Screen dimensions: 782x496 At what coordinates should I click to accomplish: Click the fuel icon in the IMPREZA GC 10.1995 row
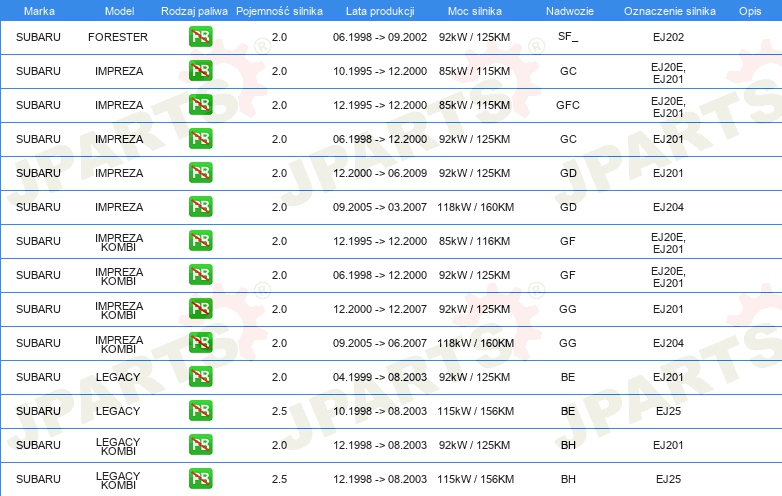(200, 71)
